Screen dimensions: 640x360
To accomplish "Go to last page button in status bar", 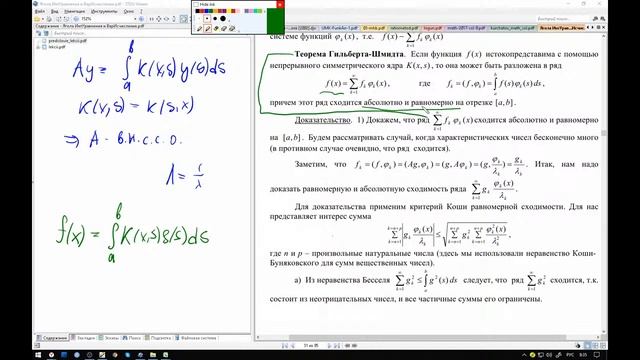I will click(337, 346).
